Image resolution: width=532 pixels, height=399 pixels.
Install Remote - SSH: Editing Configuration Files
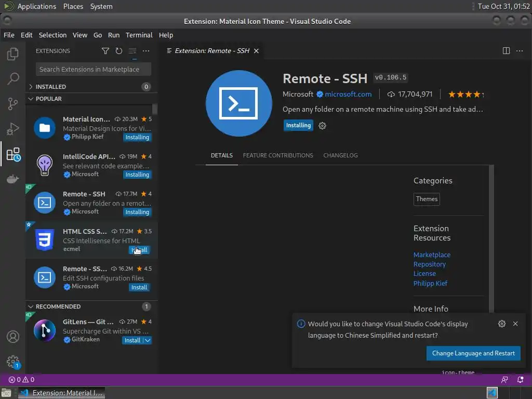139,287
